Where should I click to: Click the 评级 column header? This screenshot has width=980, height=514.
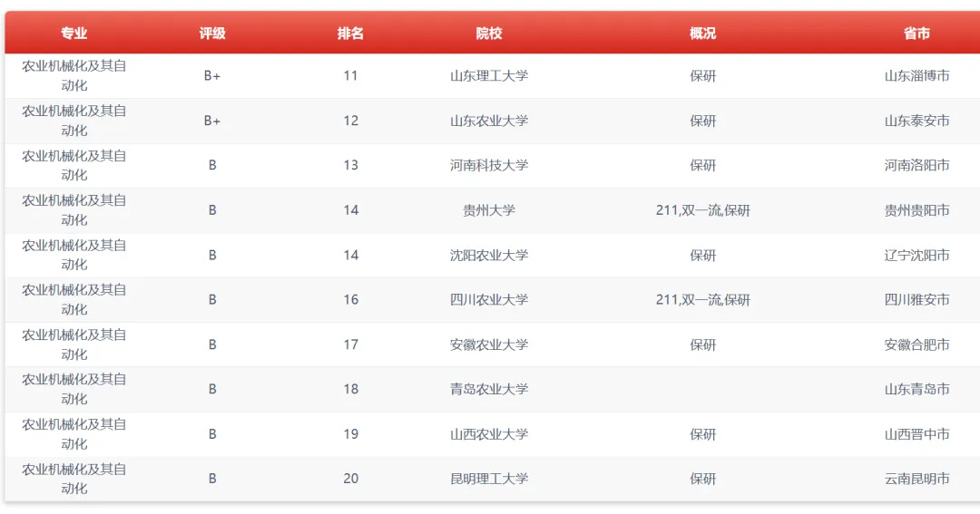click(x=211, y=34)
